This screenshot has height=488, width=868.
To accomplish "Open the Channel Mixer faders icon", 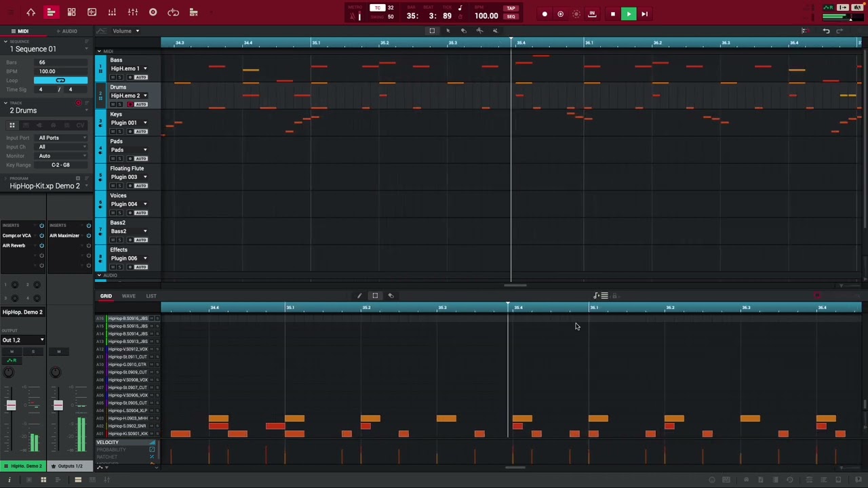I will (x=132, y=12).
